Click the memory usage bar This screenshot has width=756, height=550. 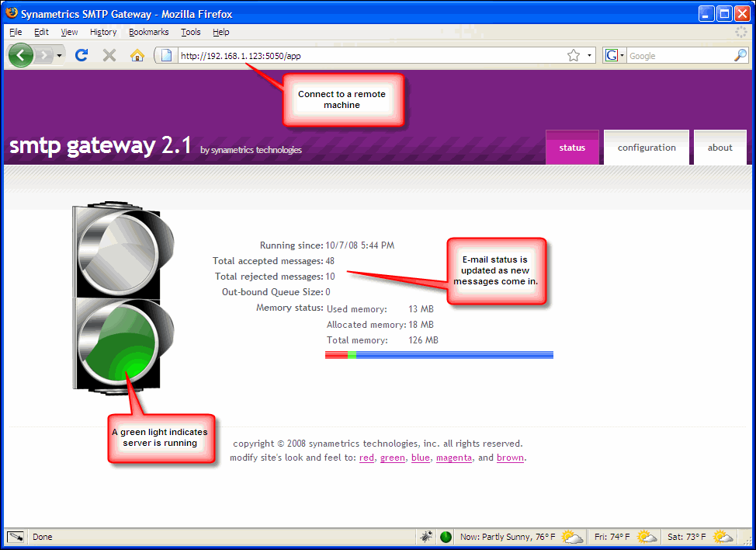pyautogui.click(x=439, y=355)
